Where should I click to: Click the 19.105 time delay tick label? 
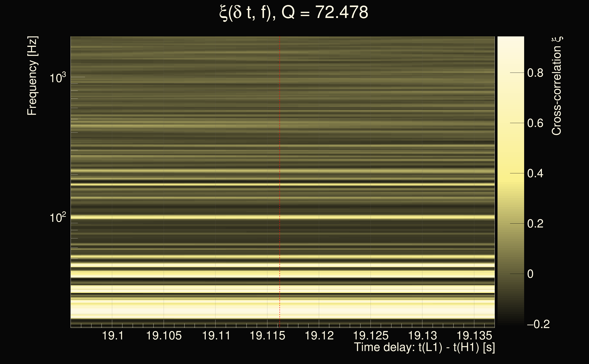tap(164, 336)
